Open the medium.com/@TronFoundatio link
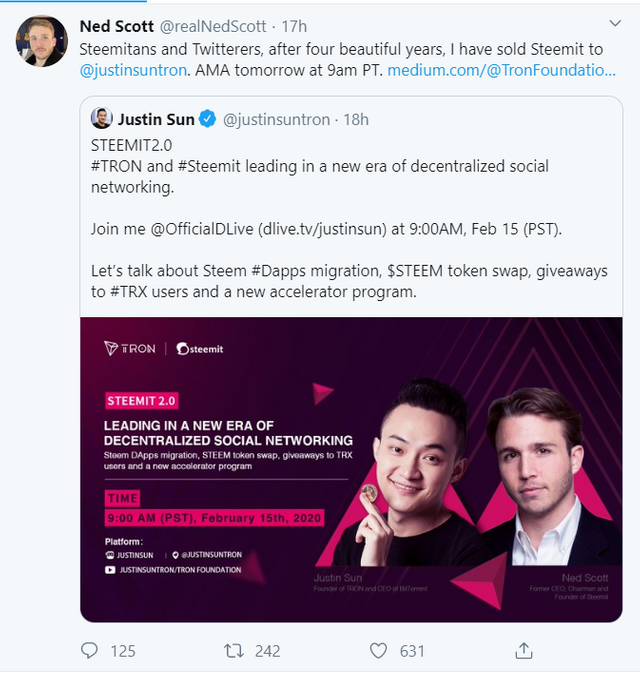640x681 pixels. 501,71
